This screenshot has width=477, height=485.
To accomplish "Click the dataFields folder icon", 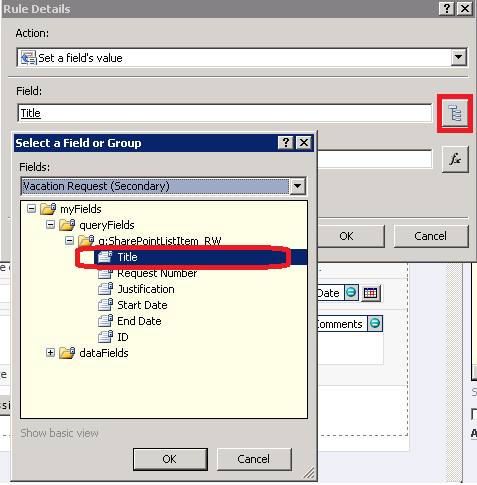I will coord(67,353).
